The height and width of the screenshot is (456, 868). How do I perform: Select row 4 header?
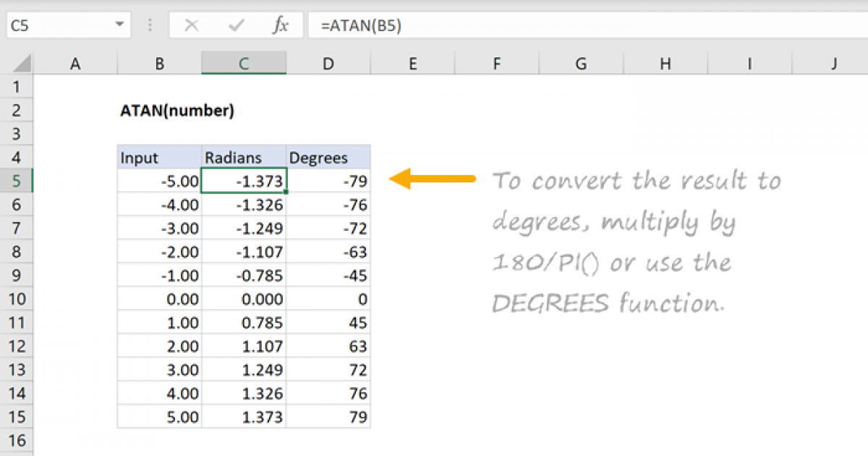tap(17, 158)
